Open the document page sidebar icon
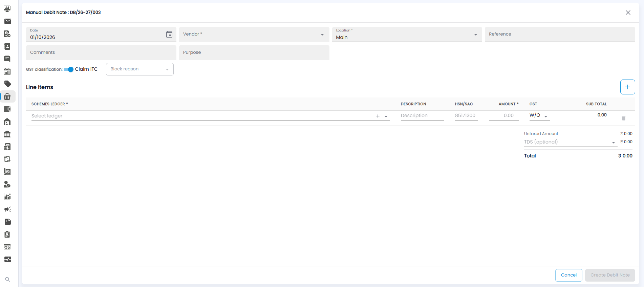 pyautogui.click(x=7, y=222)
